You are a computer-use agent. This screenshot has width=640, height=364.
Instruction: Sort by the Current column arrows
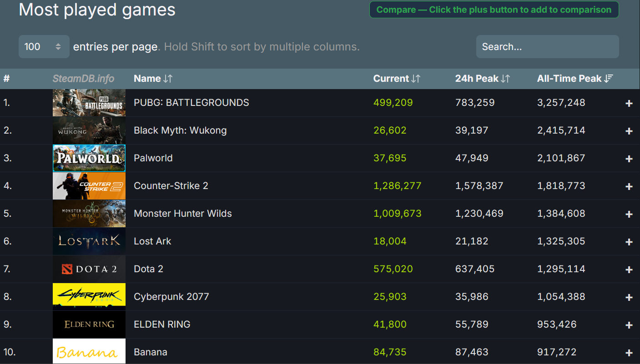(x=415, y=78)
